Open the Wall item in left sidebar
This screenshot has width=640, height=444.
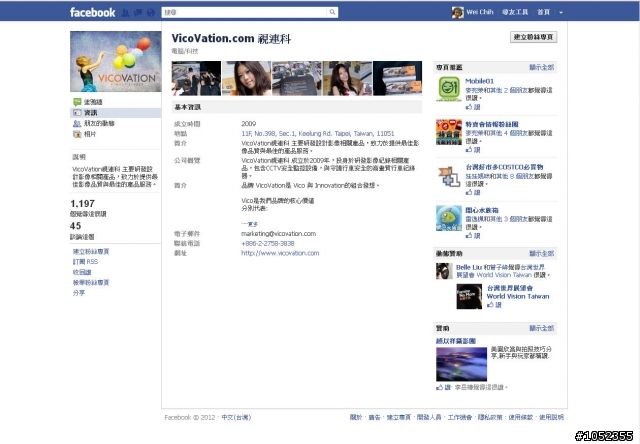point(93,102)
